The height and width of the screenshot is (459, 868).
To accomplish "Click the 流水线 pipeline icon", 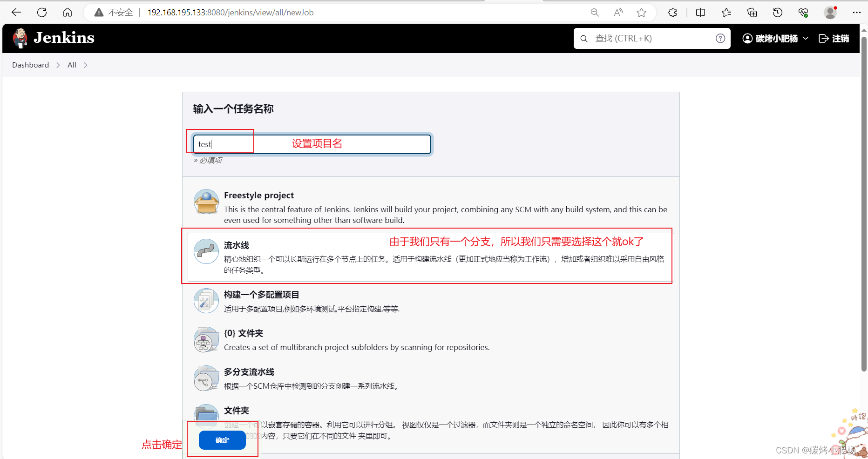I will [206, 251].
